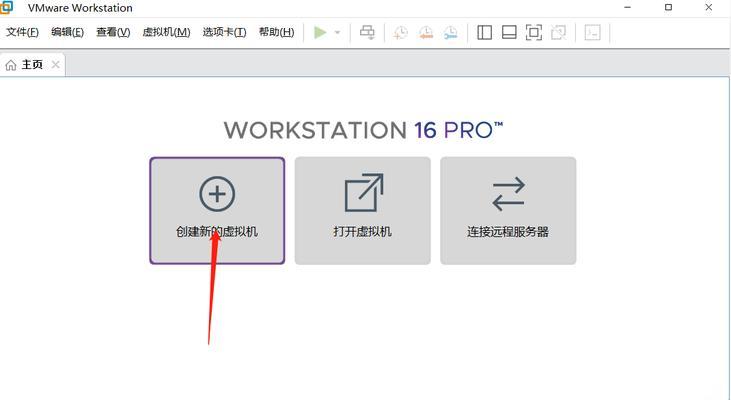731x400 pixels.
Task: Click the VMware Workstation title bar app icon
Action: [x=7, y=7]
